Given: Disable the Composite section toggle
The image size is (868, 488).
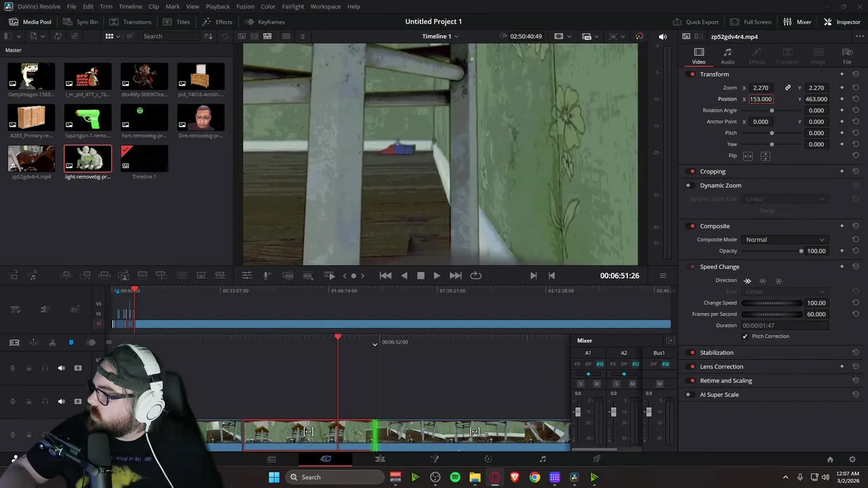Looking at the screenshot, I should [692, 226].
